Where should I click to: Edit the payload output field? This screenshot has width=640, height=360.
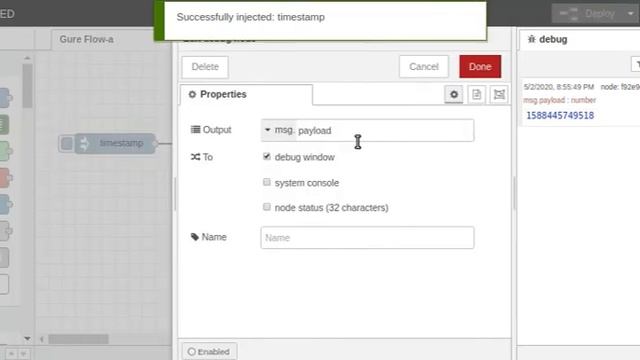coord(384,131)
